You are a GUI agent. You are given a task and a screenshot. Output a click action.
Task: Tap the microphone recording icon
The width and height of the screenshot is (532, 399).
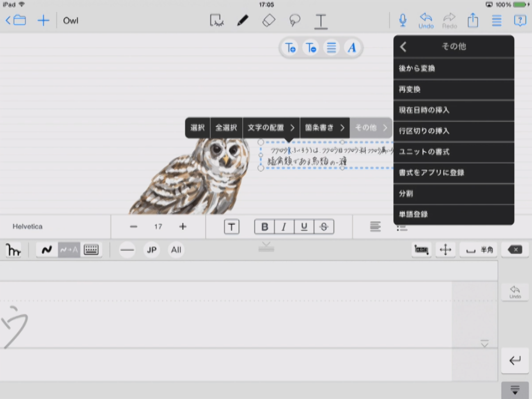point(403,20)
